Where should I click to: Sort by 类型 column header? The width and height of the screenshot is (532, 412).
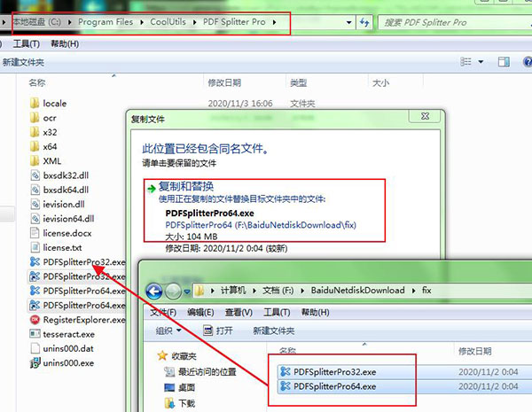(x=298, y=82)
